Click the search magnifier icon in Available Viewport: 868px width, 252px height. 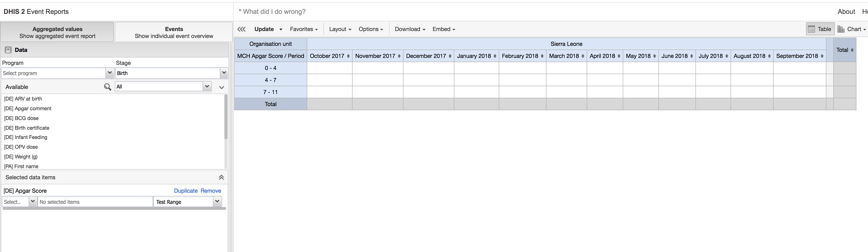pyautogui.click(x=107, y=87)
